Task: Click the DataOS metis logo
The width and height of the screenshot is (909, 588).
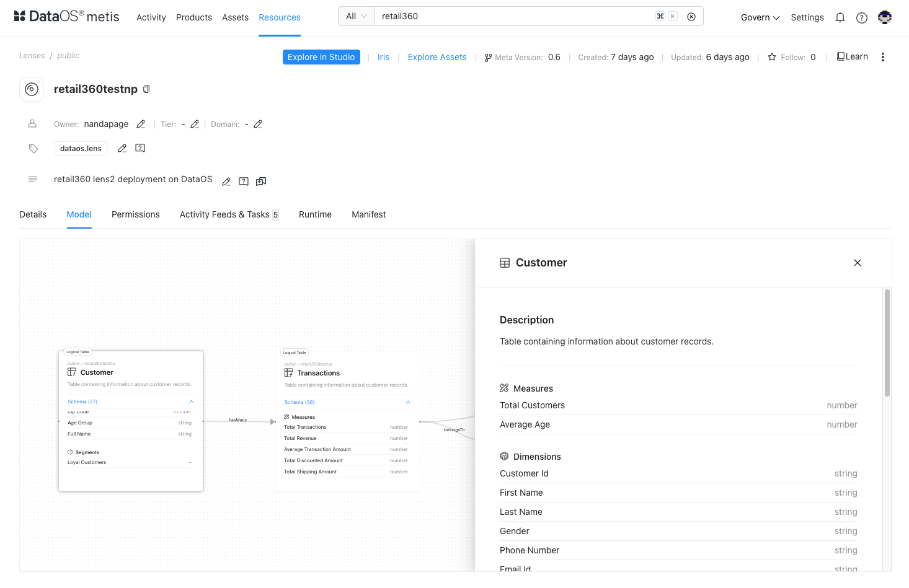Action: click(66, 17)
